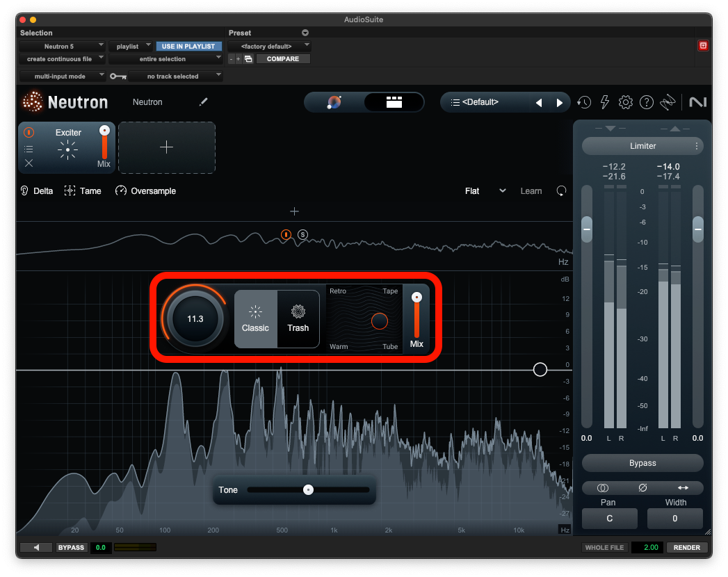Click the band Mix slider handle
The width and height of the screenshot is (728, 577).
417,297
